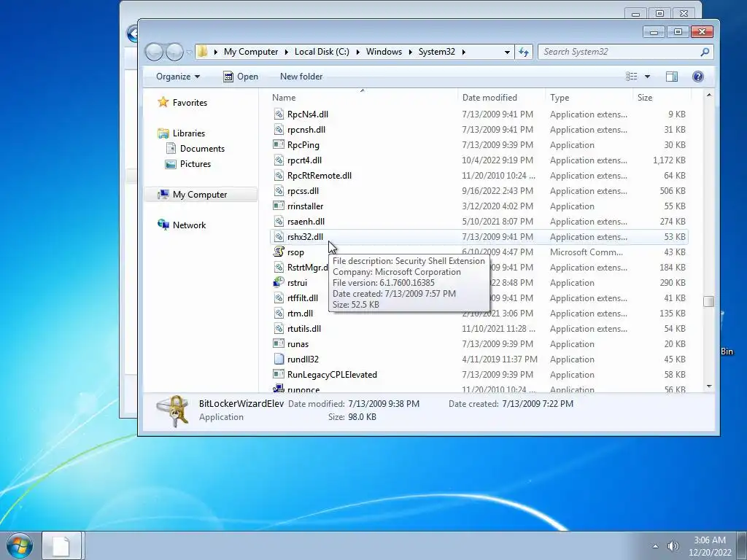The image size is (747, 560).
Task: Click the RpcPing application icon
Action: 279,145
